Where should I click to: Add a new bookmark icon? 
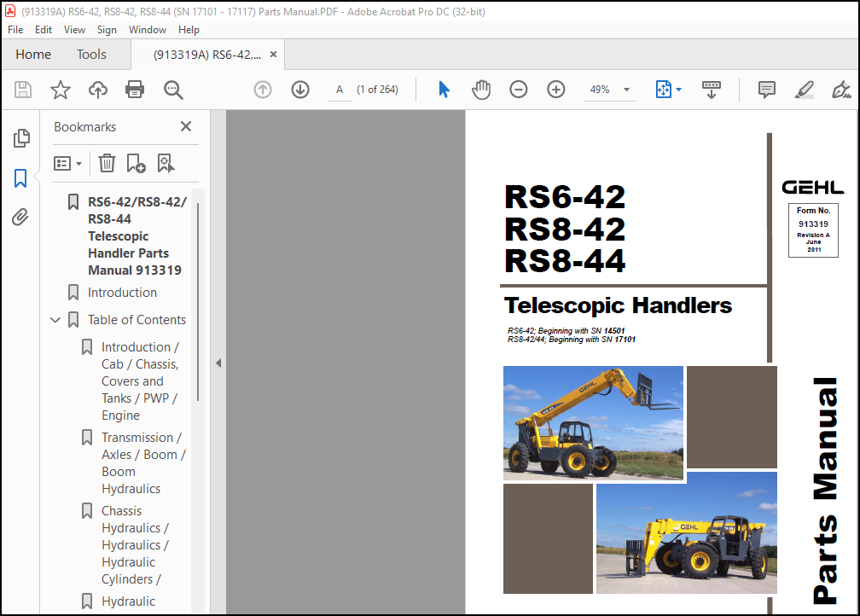(x=136, y=164)
